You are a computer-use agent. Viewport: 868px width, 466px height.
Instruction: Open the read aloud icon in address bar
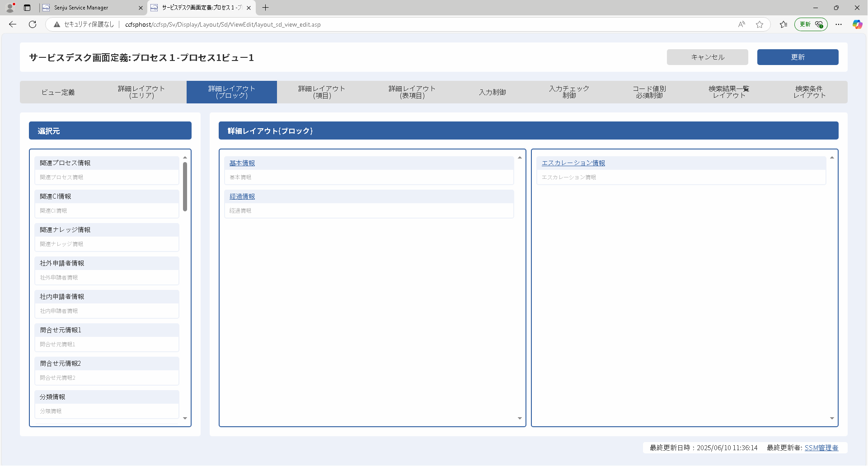(x=741, y=24)
